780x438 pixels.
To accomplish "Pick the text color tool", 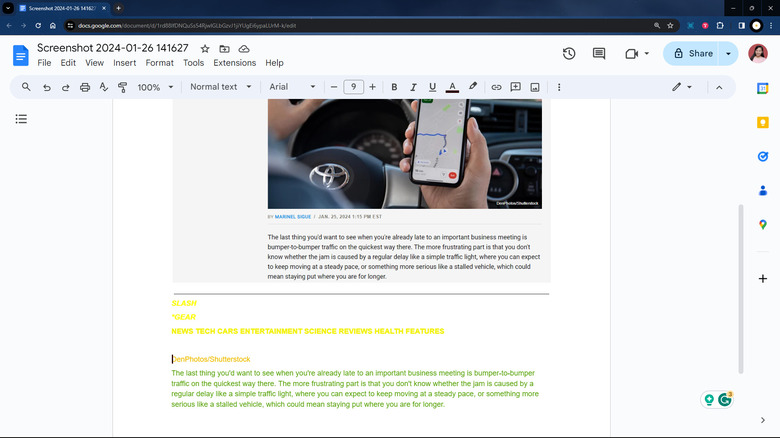I will (x=452, y=87).
